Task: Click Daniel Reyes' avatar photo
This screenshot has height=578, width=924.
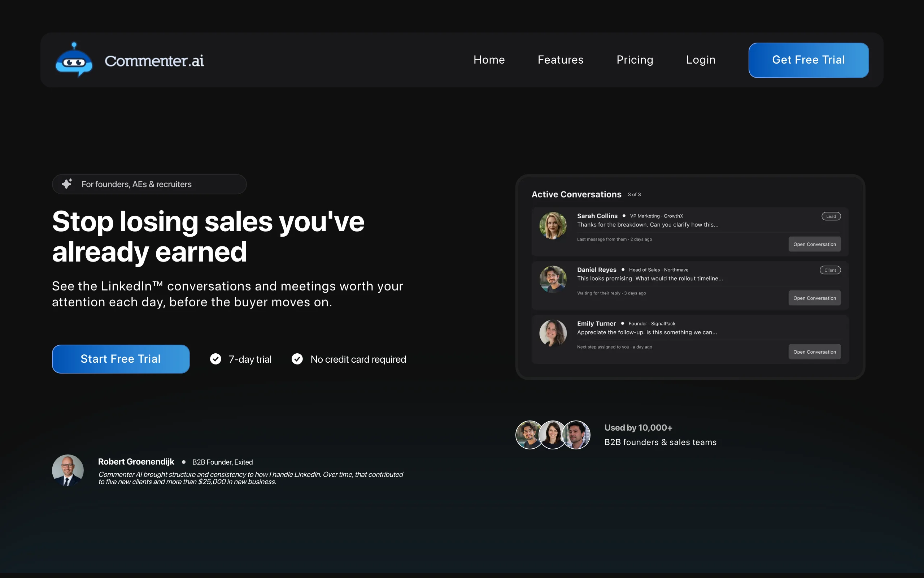Action: click(553, 280)
